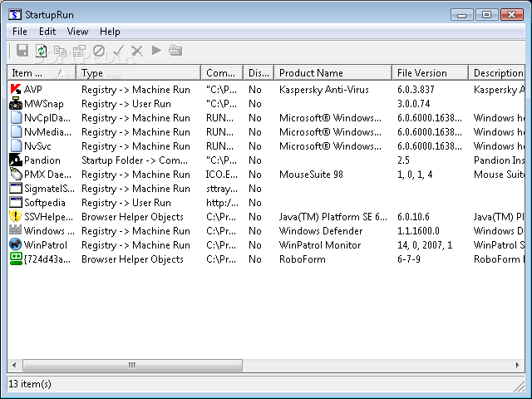Click the Kaspersky AVP row icon
This screenshot has height=399, width=532.
pyautogui.click(x=16, y=89)
